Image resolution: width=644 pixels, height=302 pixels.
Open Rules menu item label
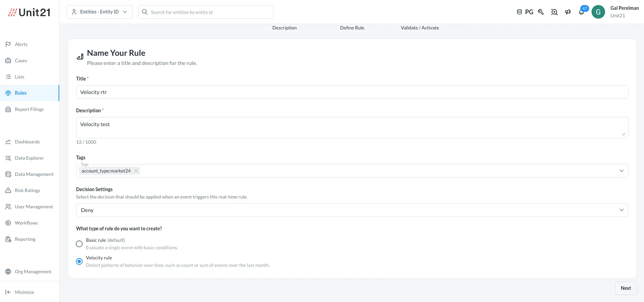(x=21, y=93)
